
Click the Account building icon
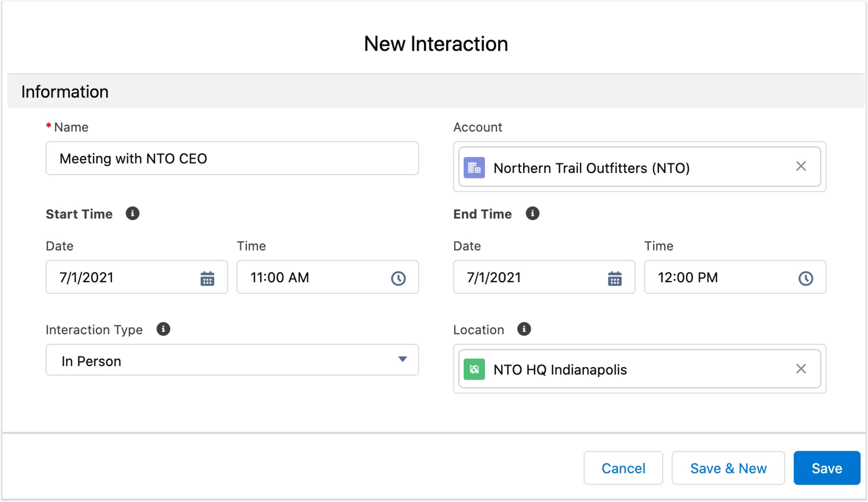click(x=474, y=168)
